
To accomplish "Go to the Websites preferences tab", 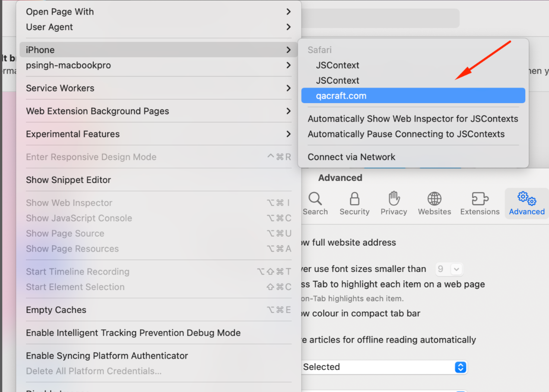I will point(434,203).
